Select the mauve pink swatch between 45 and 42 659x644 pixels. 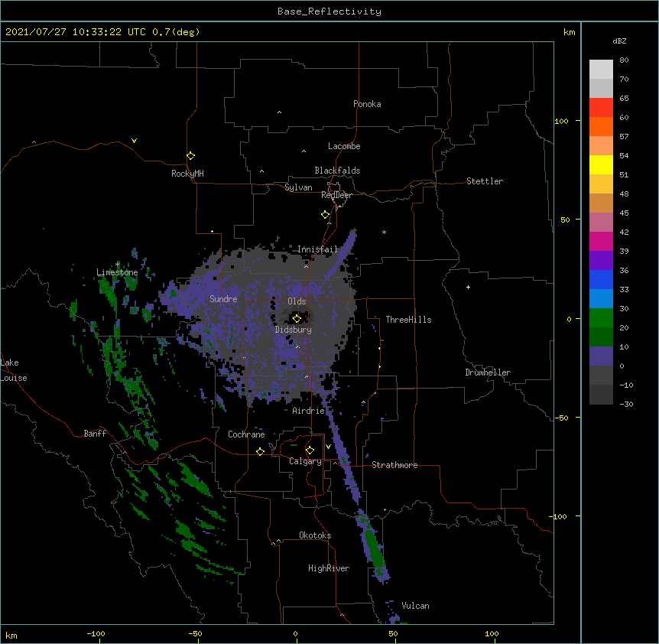601,222
